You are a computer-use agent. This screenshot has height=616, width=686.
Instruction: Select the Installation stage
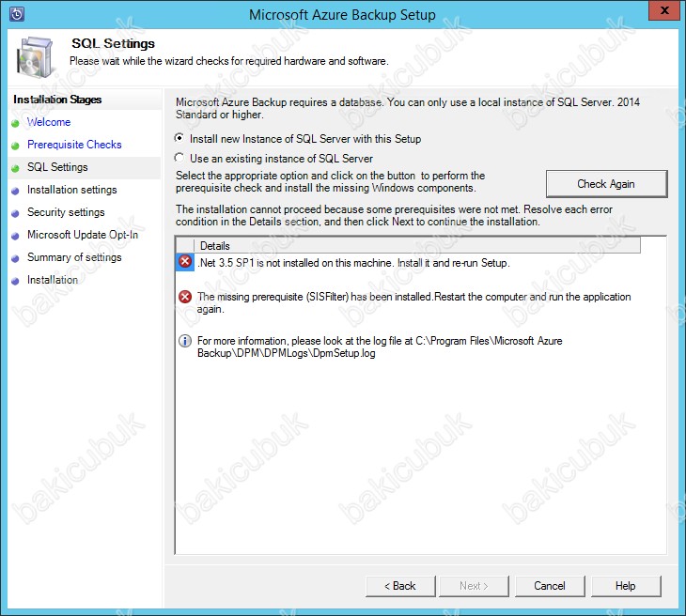[53, 280]
